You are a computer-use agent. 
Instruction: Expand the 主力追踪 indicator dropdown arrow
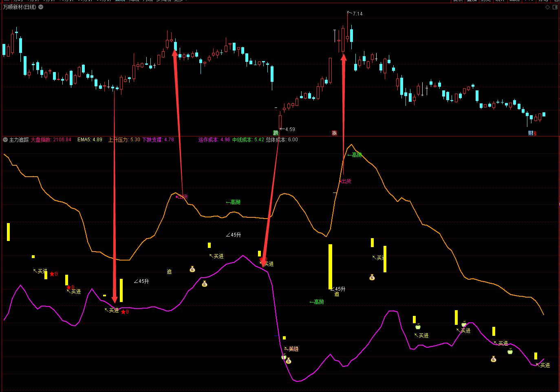coord(5,140)
